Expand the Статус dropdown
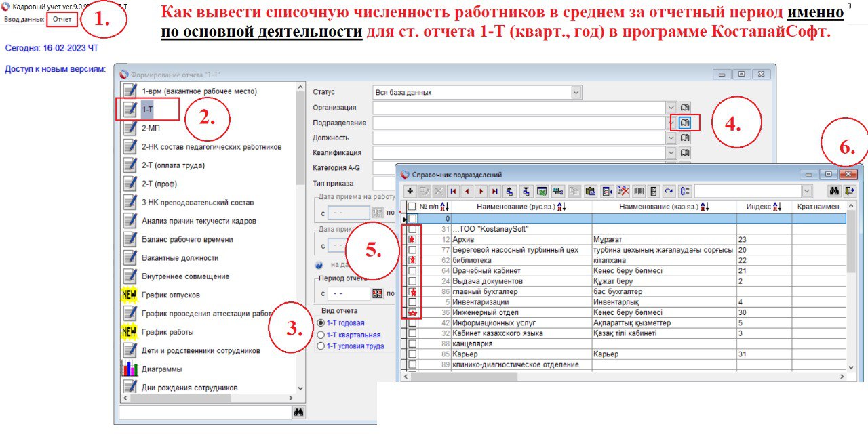The width and height of the screenshot is (868, 439). click(x=576, y=92)
